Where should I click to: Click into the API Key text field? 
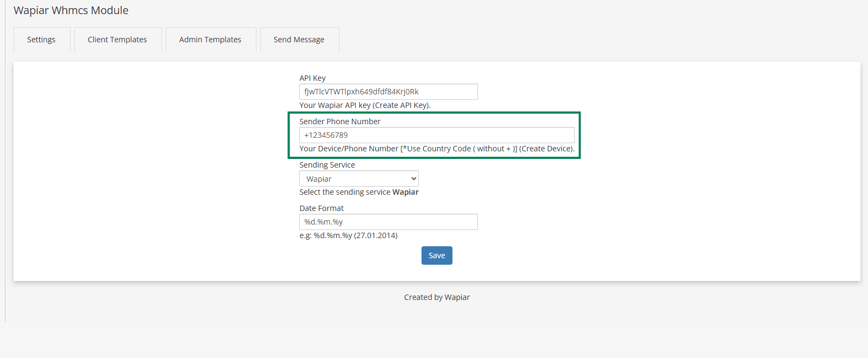(x=388, y=92)
